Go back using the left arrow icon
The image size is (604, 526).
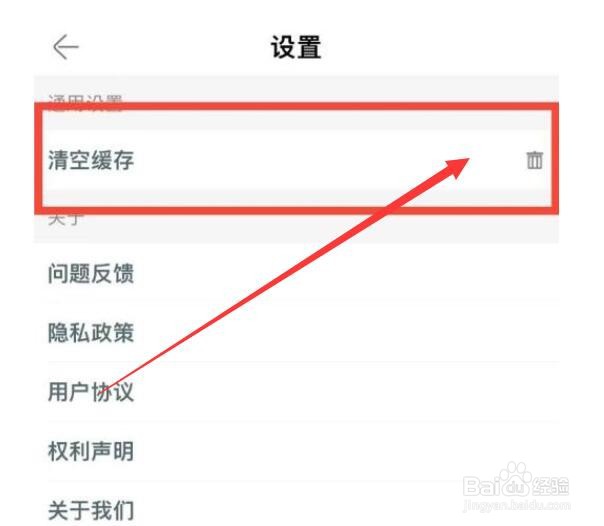coord(65,47)
